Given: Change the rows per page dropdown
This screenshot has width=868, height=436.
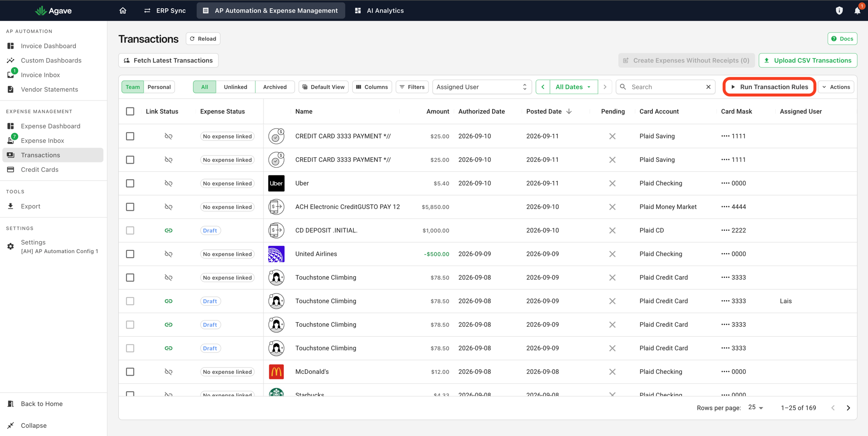Looking at the screenshot, I should [756, 408].
